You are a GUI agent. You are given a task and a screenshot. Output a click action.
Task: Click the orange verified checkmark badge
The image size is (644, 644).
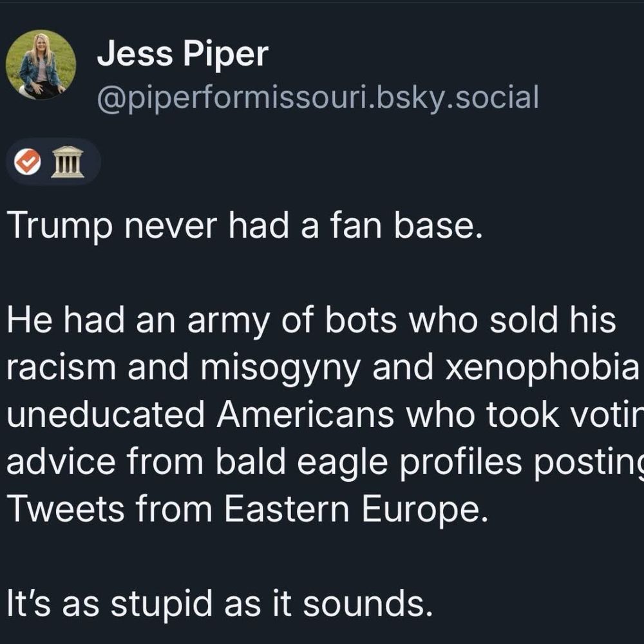27,162
